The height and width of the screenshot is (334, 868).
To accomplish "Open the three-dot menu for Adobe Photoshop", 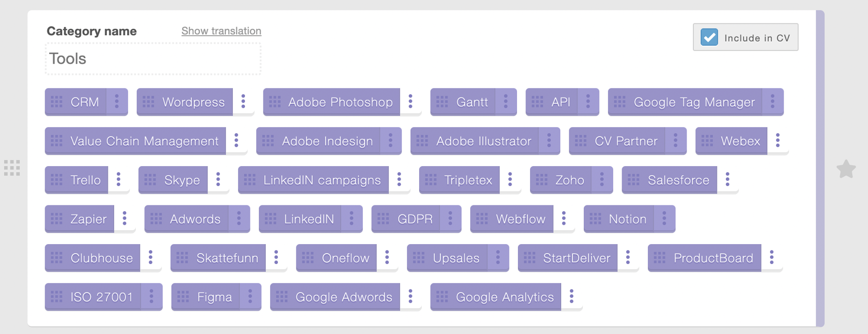I will [x=411, y=102].
